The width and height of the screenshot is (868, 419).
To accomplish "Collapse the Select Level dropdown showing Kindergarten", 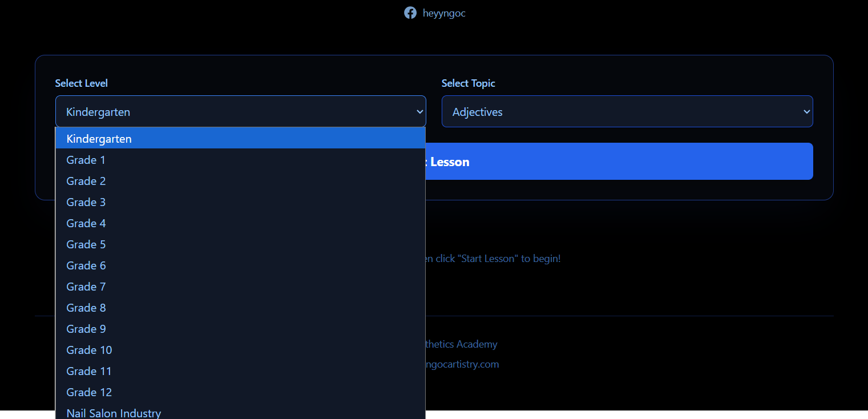I will pos(240,111).
